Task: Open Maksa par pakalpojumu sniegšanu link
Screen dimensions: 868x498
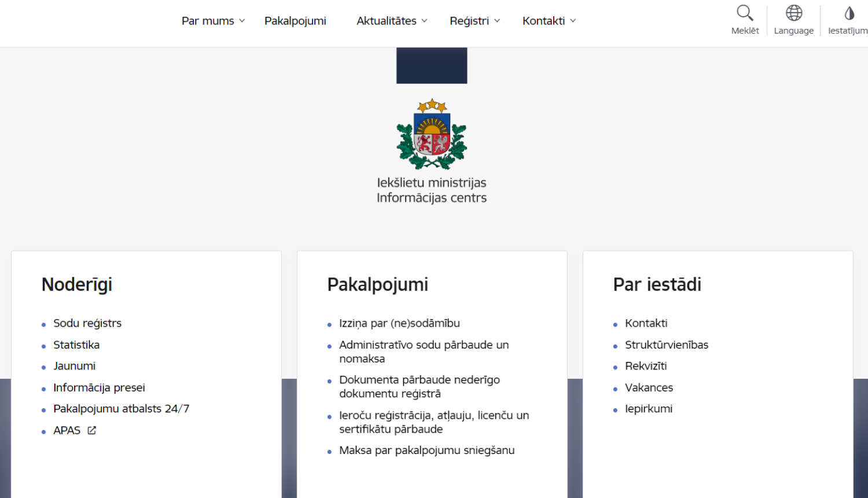Action: (426, 450)
